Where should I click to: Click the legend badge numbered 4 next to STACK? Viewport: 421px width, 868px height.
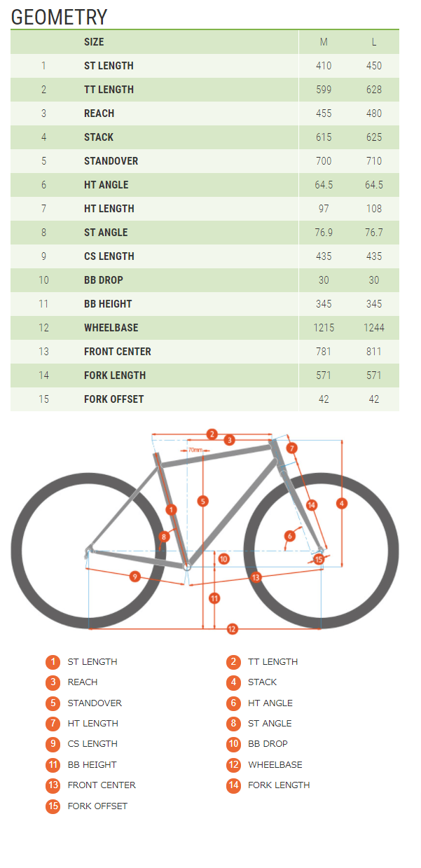tap(233, 682)
